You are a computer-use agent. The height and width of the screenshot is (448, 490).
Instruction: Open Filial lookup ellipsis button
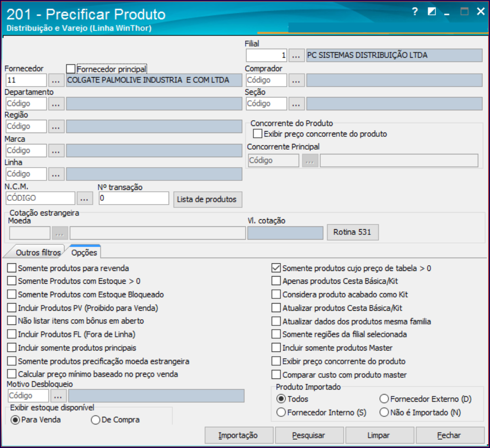point(296,55)
